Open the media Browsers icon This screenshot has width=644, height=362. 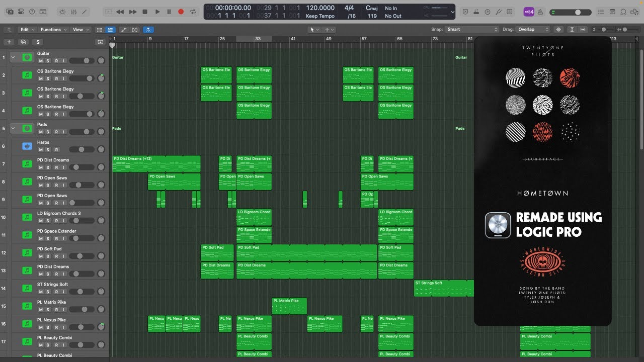point(634,12)
